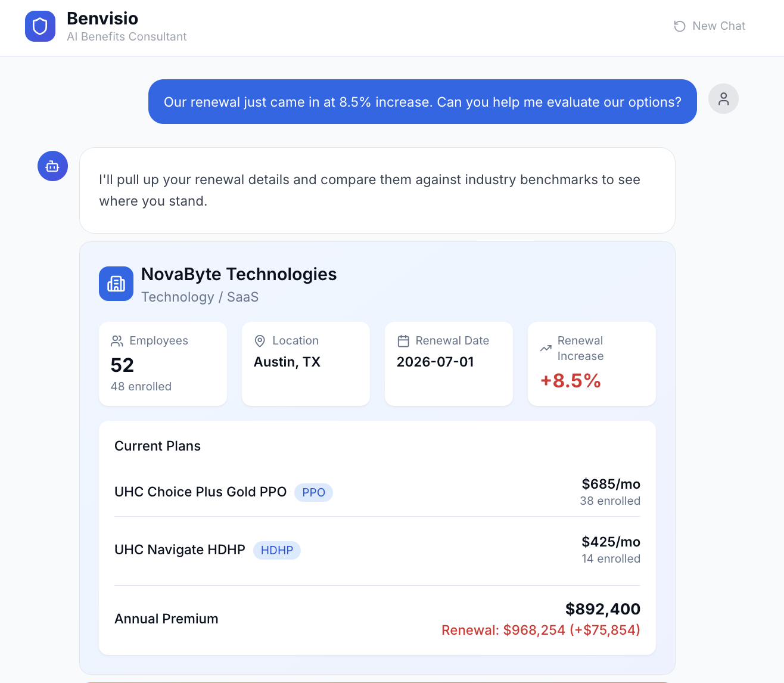Click the PPO badge next to Choice Plus
784x683 pixels.
(x=313, y=492)
